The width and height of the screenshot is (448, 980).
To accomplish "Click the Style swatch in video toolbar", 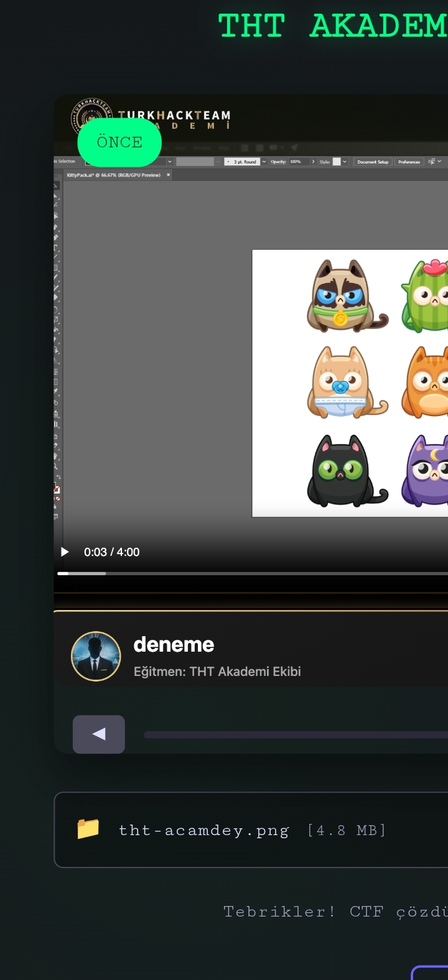I will click(x=337, y=162).
